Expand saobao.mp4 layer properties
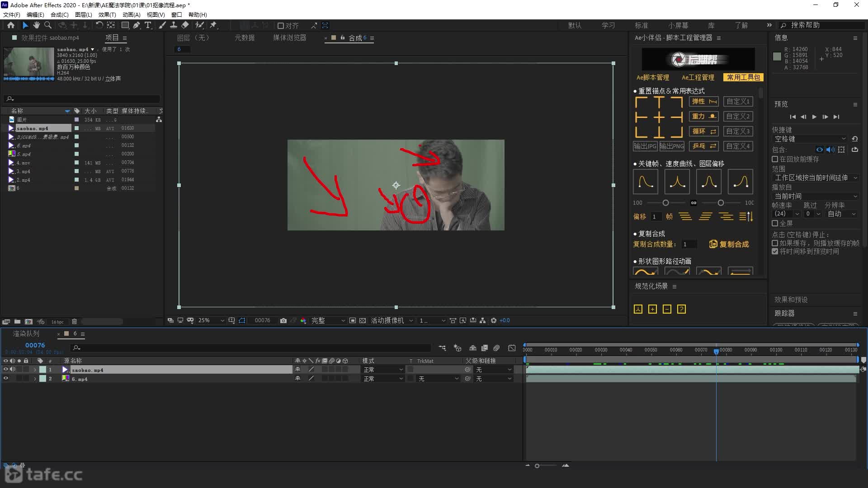The height and width of the screenshot is (488, 868). coord(35,370)
